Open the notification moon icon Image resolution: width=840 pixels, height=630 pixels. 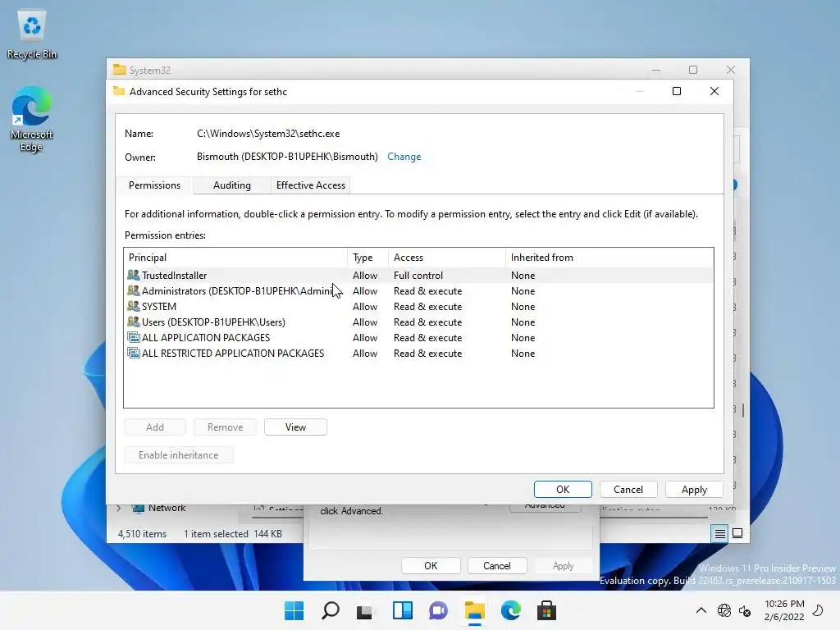pos(818,610)
